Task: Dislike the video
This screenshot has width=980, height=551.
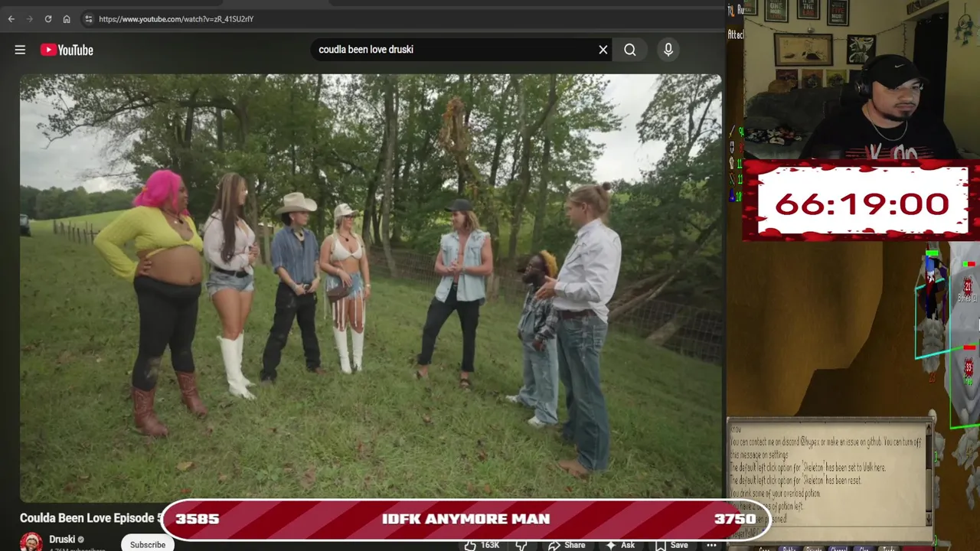Action: pos(522,545)
